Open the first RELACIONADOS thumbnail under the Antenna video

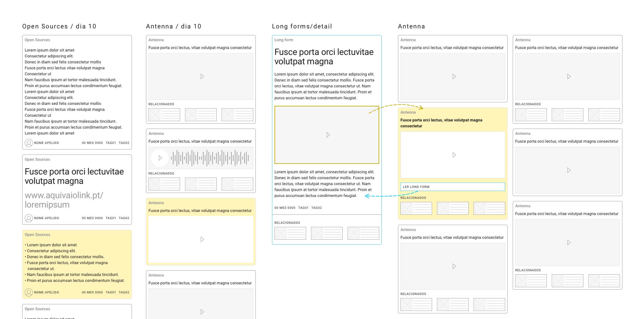point(164,114)
